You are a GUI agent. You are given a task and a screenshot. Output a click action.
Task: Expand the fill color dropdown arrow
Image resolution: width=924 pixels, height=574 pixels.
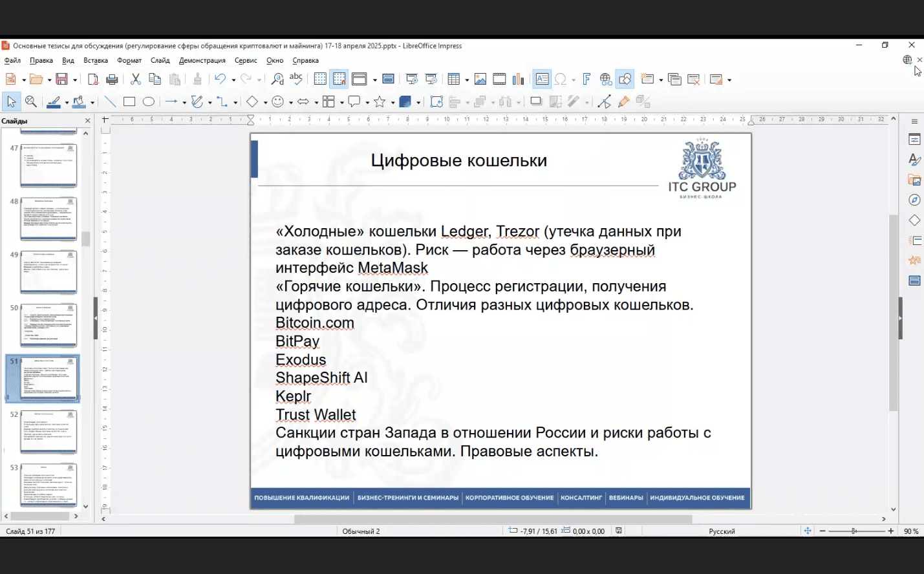(92, 103)
